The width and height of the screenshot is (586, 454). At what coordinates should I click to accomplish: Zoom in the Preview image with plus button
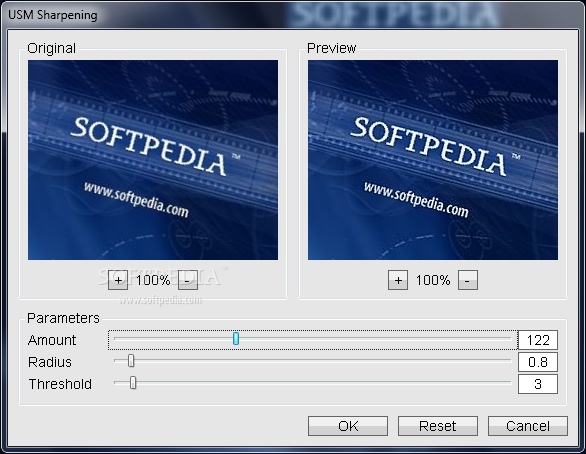tap(398, 280)
